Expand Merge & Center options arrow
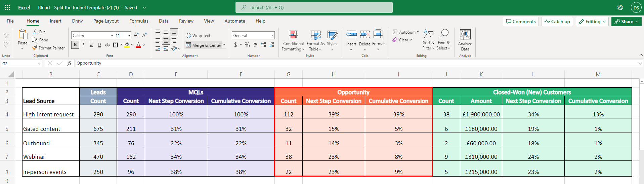This screenshot has width=644, height=184. [x=224, y=45]
